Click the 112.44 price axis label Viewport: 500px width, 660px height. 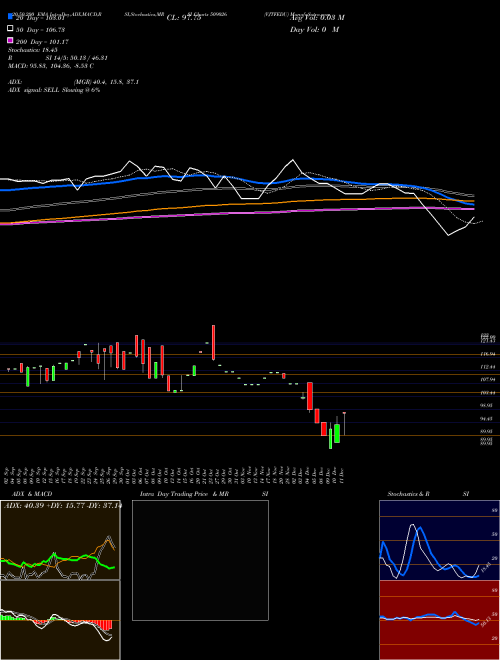coord(488,367)
